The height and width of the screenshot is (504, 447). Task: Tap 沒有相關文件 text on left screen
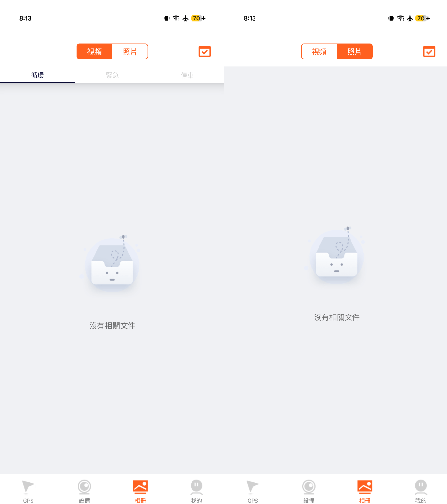pos(112,326)
